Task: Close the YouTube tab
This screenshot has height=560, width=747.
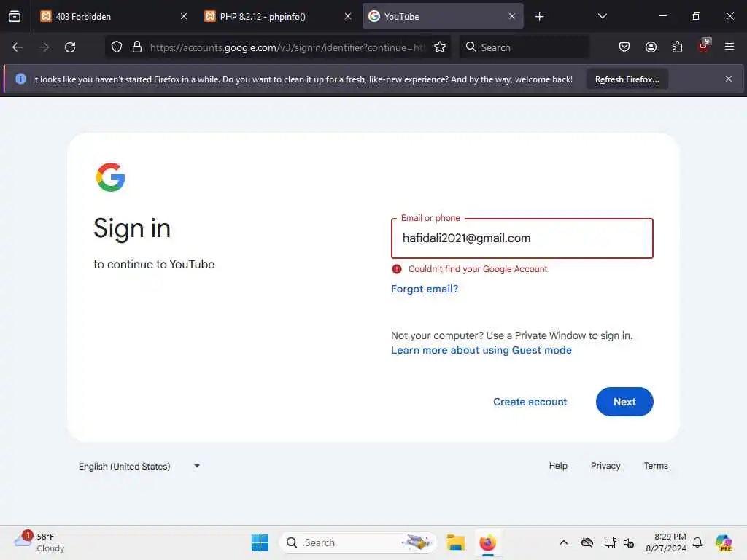Action: tap(511, 17)
